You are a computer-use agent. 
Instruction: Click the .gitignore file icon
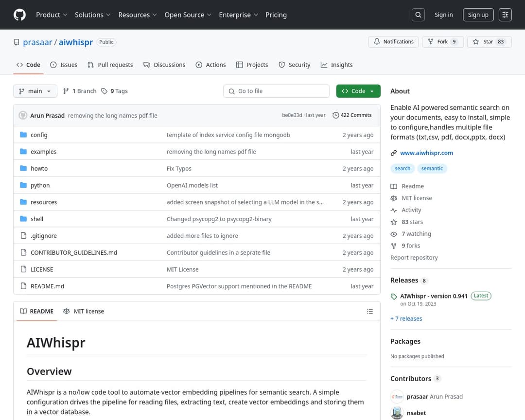tap(23, 235)
